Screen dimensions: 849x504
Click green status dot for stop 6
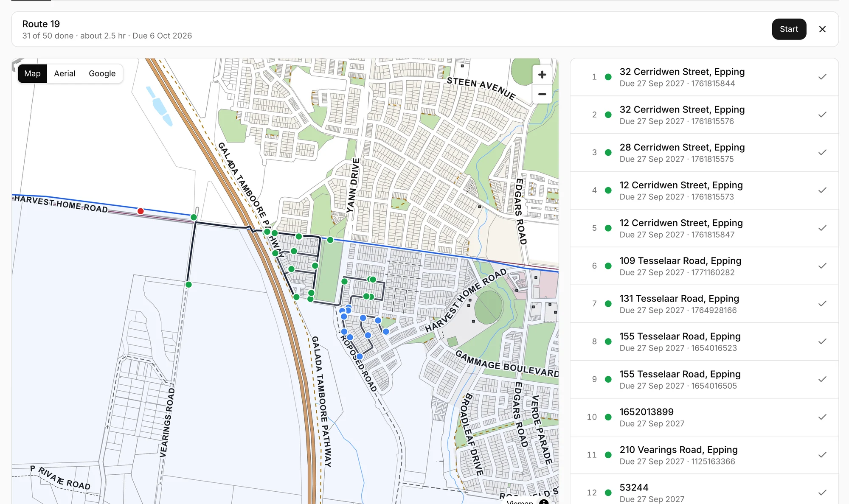(x=608, y=266)
